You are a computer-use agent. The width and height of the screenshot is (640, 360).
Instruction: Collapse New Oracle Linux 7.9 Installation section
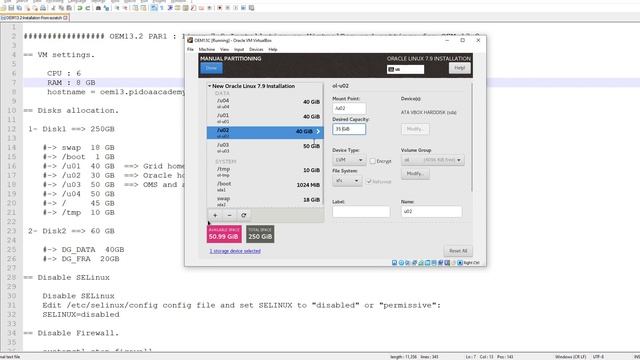(x=209, y=86)
